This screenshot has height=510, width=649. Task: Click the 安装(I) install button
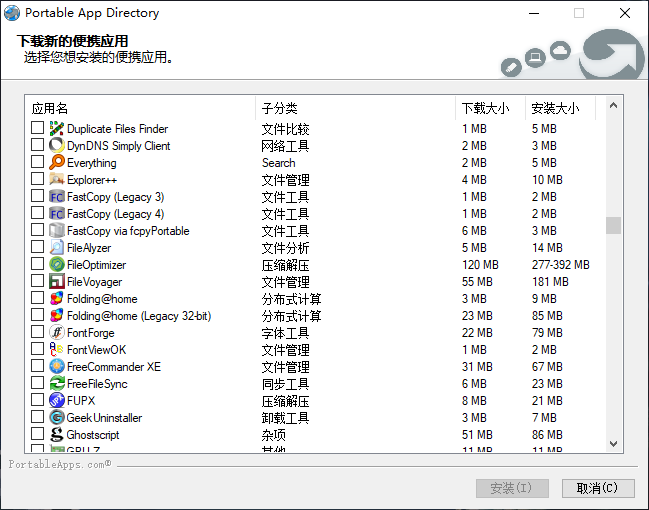pyautogui.click(x=512, y=488)
